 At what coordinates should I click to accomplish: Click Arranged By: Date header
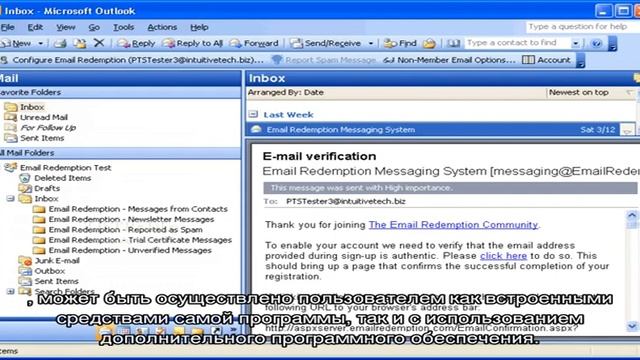[x=286, y=93]
